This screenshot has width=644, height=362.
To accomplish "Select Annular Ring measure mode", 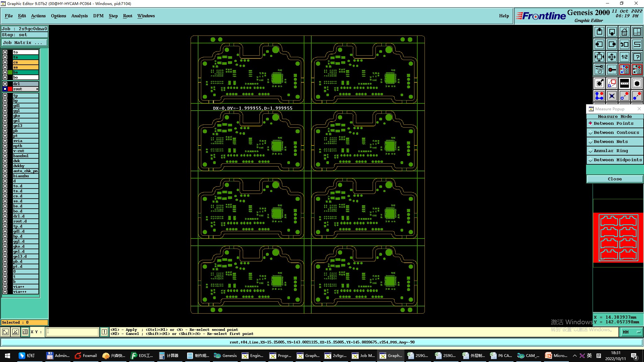I will coord(610,151).
